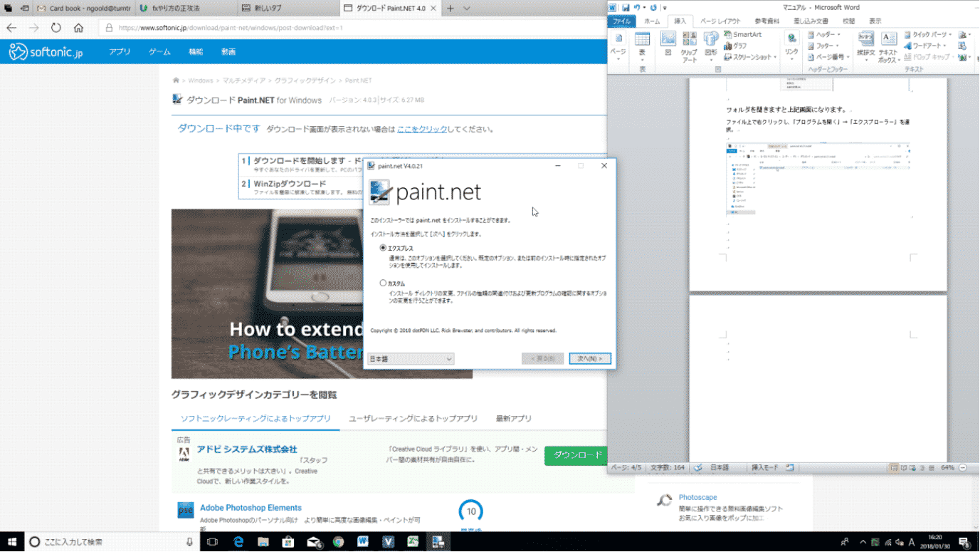Open the ヘッダー dropdown
This screenshot has height=552, width=980.
tap(824, 34)
